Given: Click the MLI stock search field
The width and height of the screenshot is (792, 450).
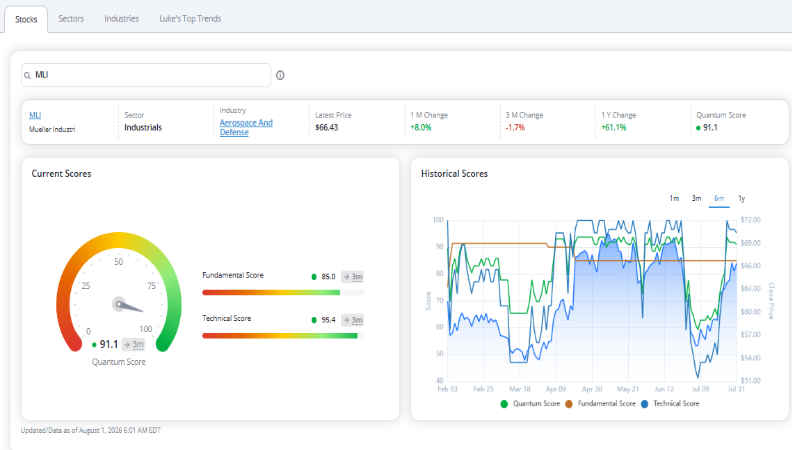Looking at the screenshot, I should 146,75.
